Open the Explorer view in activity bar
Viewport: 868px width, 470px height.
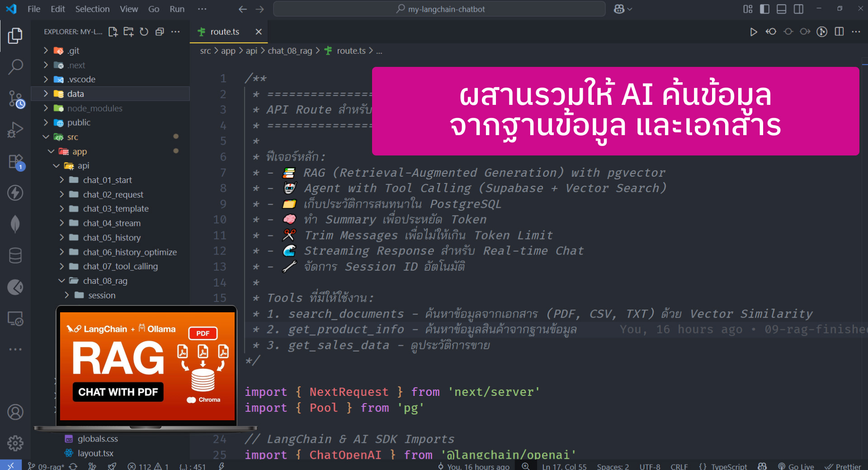15,35
